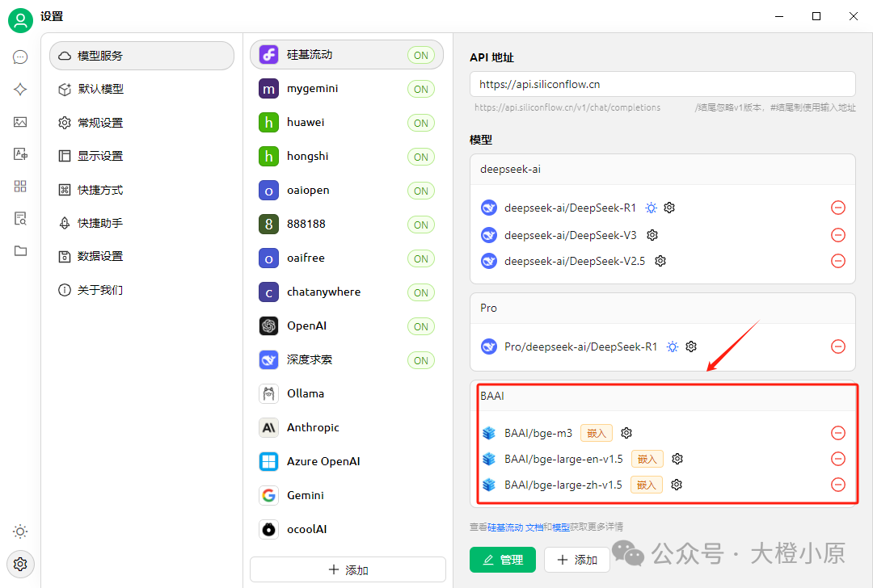Click 添加 button below provider list

[x=348, y=569]
